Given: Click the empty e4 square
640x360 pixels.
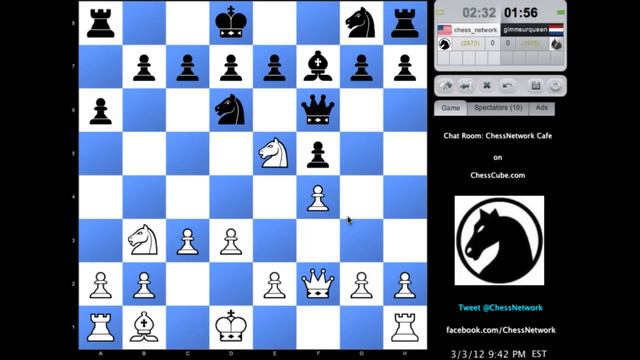Looking at the screenshot, I should [274, 197].
